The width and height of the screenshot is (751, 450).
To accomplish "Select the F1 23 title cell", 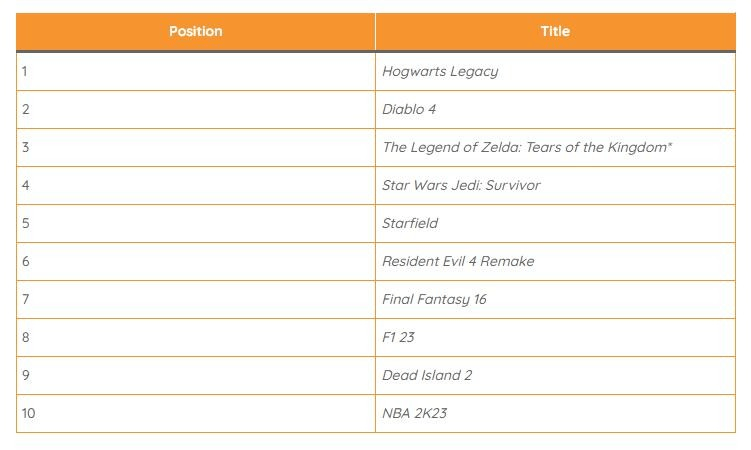I will coord(555,338).
